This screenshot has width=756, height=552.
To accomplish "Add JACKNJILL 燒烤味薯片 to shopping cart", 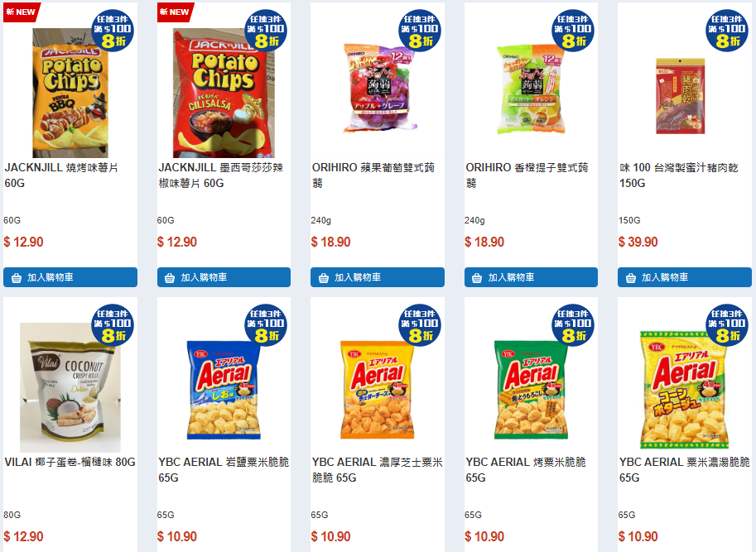I will point(70,277).
